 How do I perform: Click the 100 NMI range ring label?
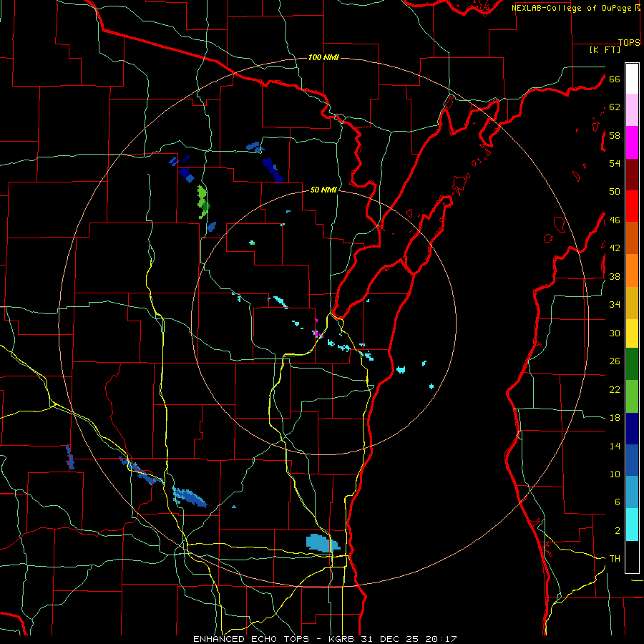[323, 57]
